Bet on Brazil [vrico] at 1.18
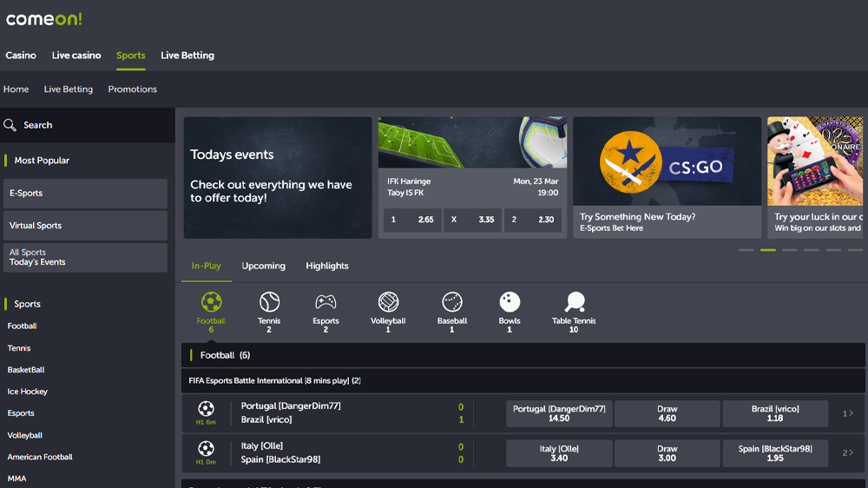The height and width of the screenshot is (488, 868). (x=775, y=414)
